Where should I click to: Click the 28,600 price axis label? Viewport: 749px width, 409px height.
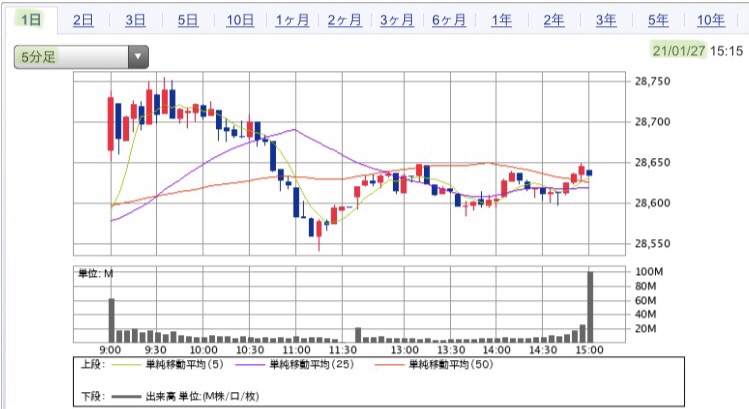(652, 203)
